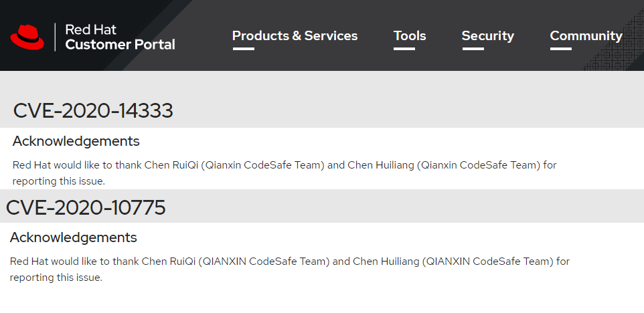Click the decorative grid pattern in the header corner

coord(614,41)
